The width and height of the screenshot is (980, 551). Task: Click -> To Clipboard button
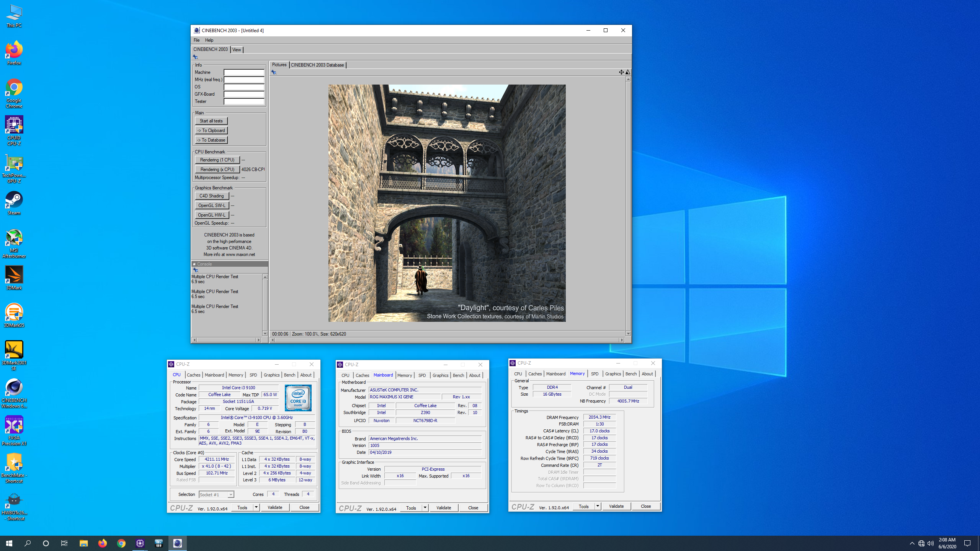[x=211, y=130]
